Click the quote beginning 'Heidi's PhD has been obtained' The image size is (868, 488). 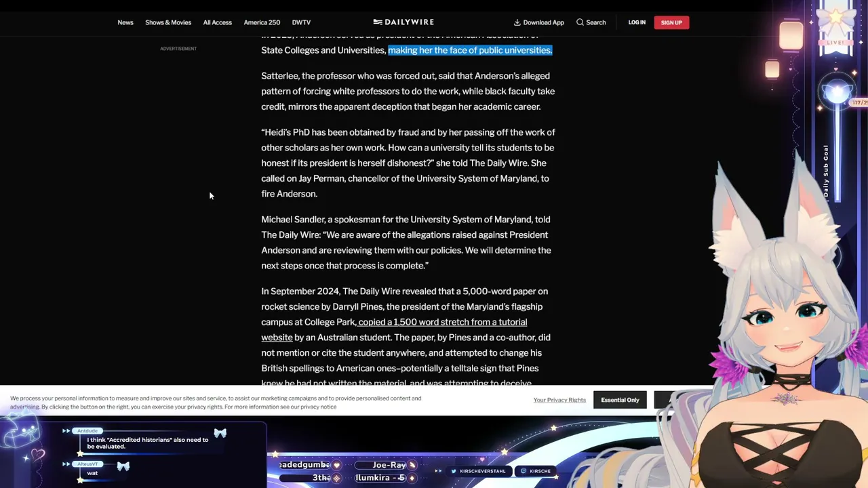(x=408, y=163)
